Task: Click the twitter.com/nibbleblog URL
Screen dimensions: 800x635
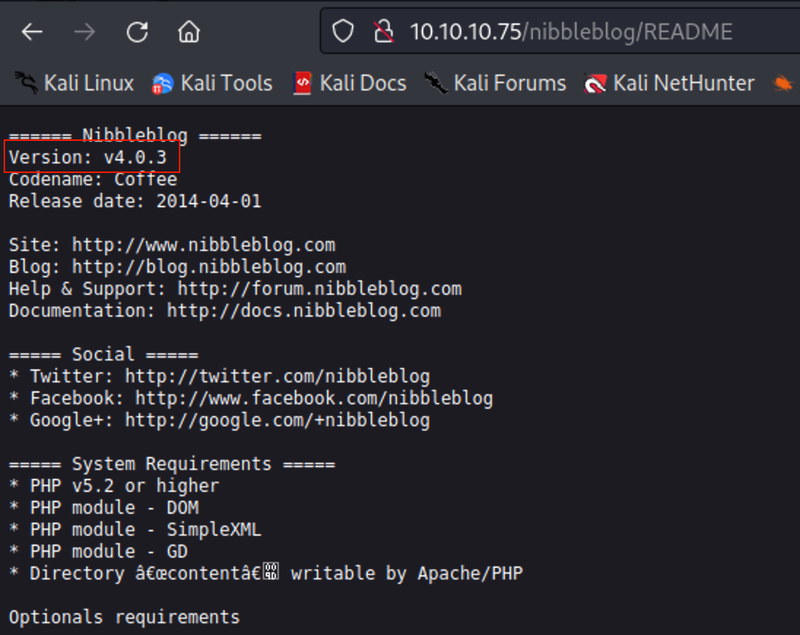Action: pyautogui.click(x=277, y=377)
